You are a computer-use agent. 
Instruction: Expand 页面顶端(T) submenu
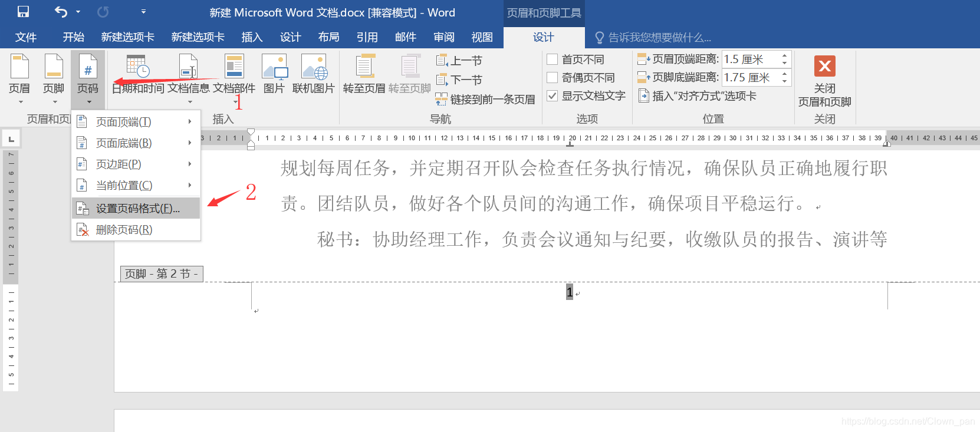pos(136,122)
